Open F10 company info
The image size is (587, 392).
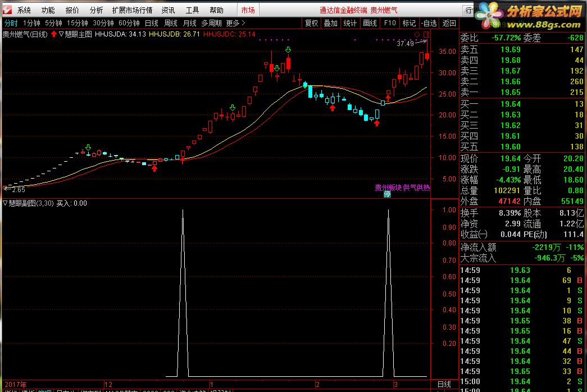(390, 23)
